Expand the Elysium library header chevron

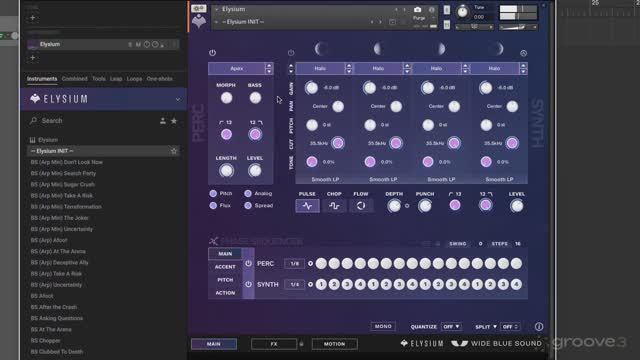tap(178, 99)
